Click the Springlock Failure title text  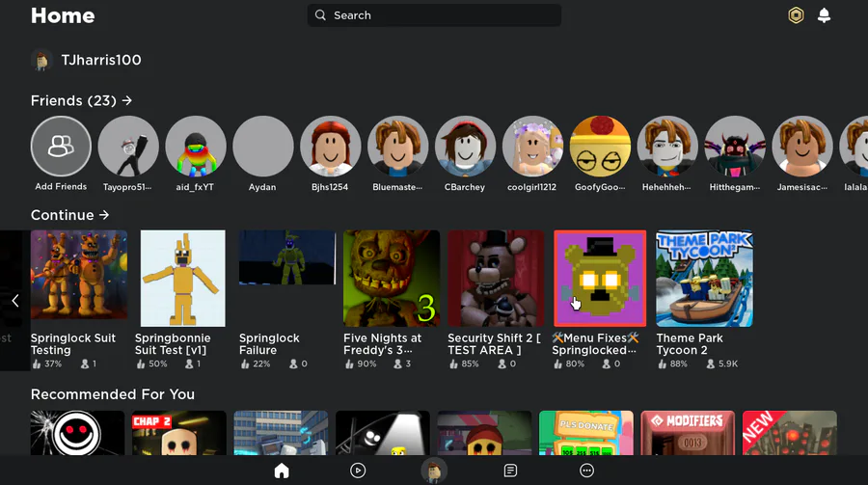269,344
